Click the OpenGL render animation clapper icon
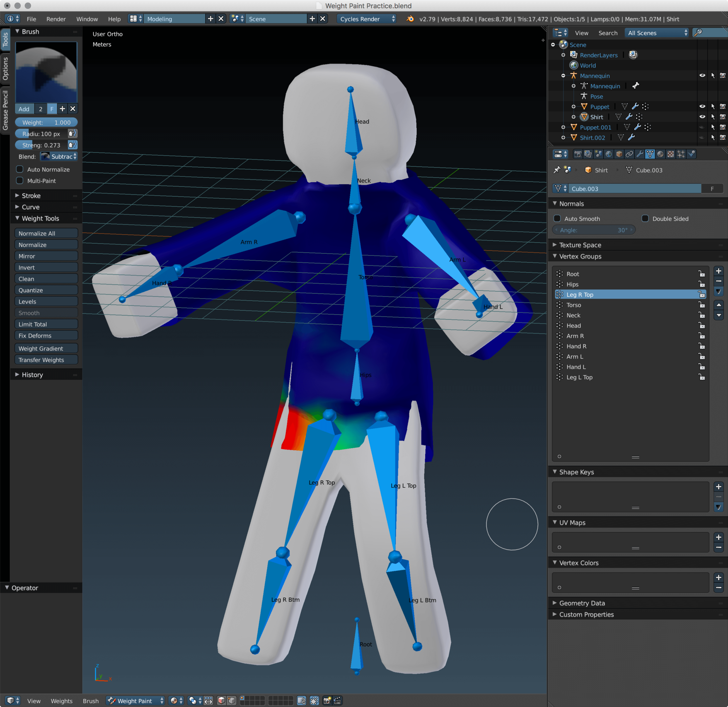The image size is (728, 707). [338, 700]
